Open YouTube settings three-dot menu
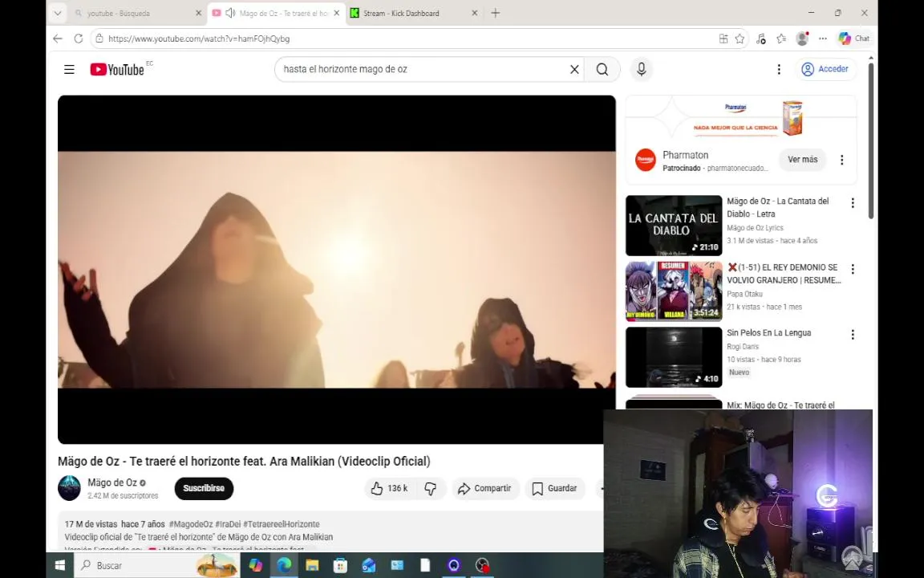Viewport: 924px width, 578px height. 779,70
